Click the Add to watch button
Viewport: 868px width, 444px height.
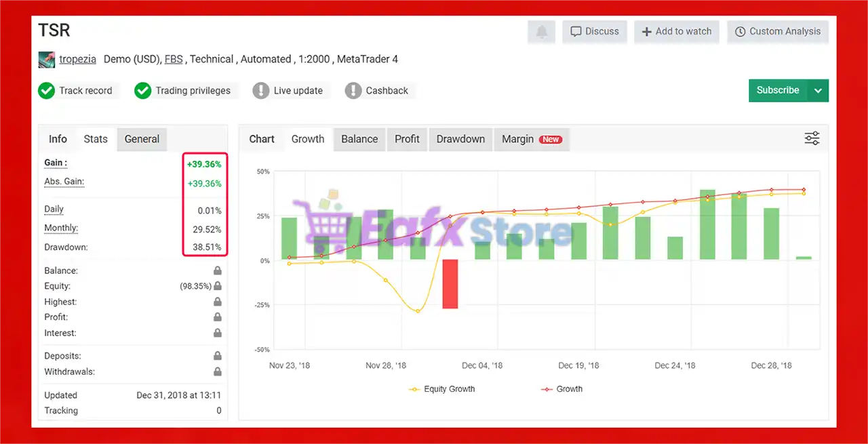677,32
